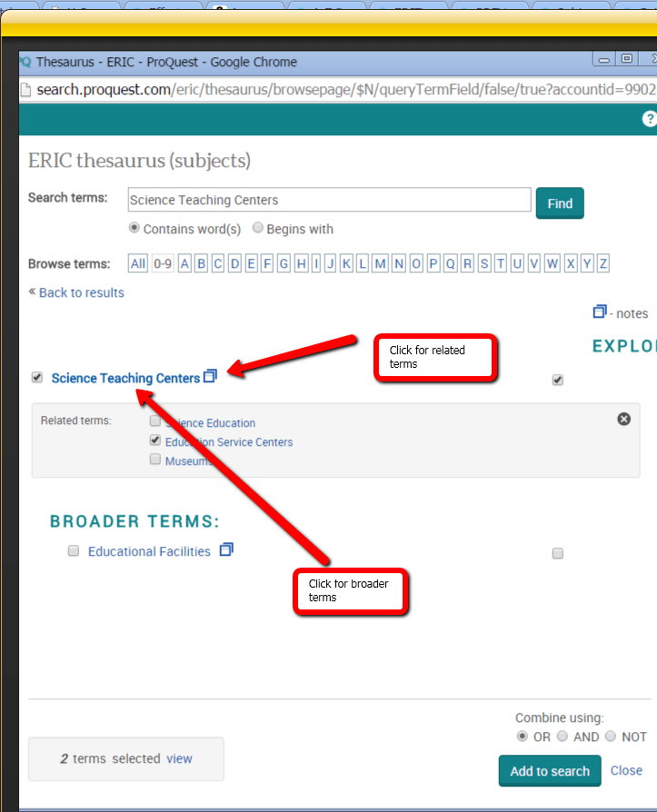The width and height of the screenshot is (657, 812).
Task: Browse terms under letter R
Action: tap(467, 263)
